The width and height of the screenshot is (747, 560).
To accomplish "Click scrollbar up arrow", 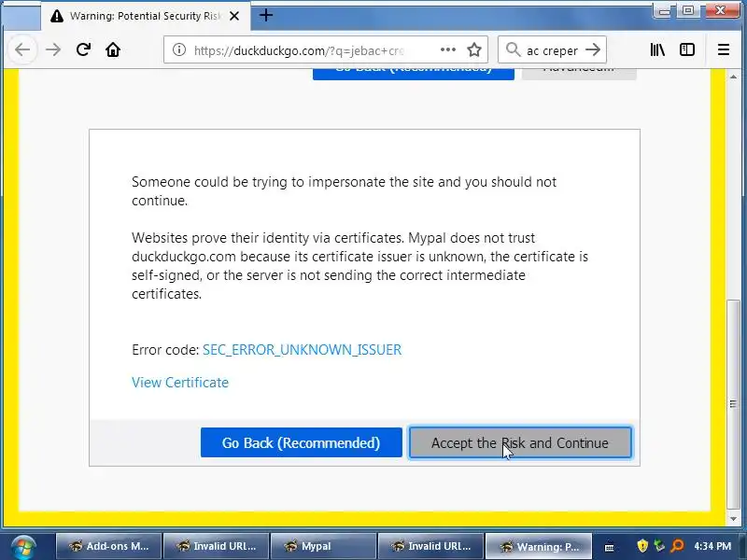I will (x=734, y=77).
